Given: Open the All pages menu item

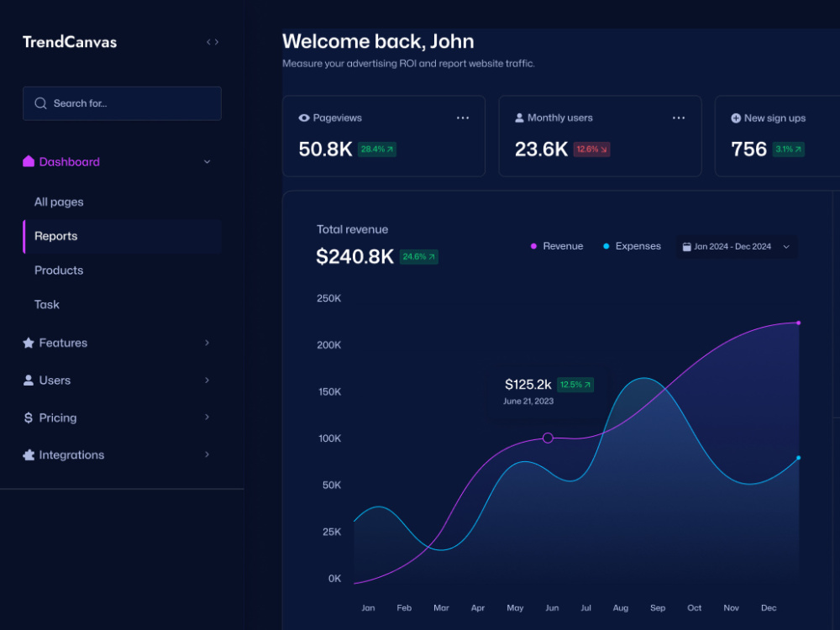Looking at the screenshot, I should (x=59, y=202).
